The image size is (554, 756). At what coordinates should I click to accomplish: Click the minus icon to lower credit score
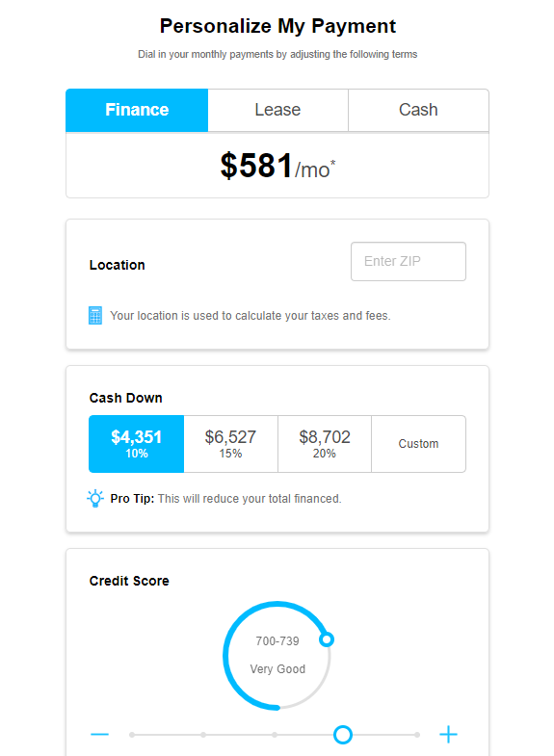coord(100,734)
